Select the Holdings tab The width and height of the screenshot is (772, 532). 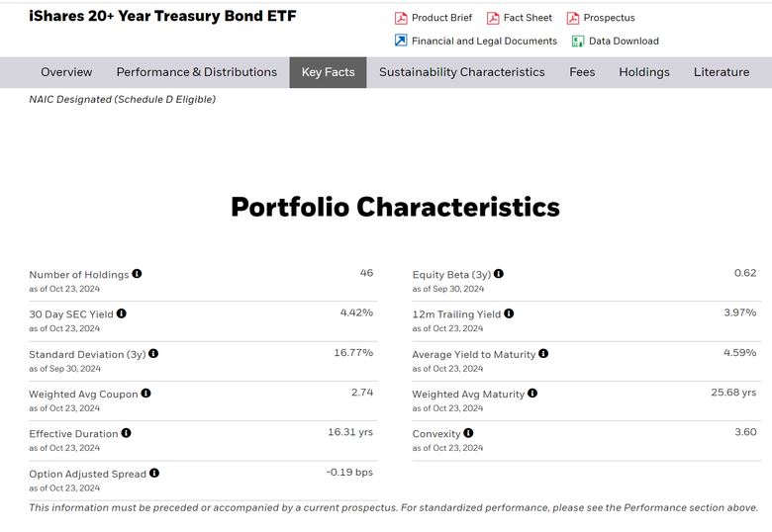tap(644, 72)
